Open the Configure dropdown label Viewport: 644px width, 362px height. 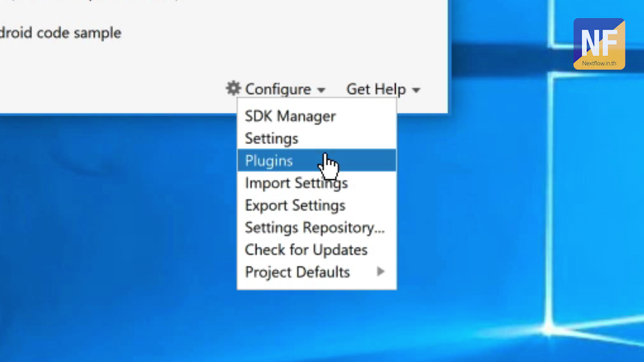(x=277, y=90)
